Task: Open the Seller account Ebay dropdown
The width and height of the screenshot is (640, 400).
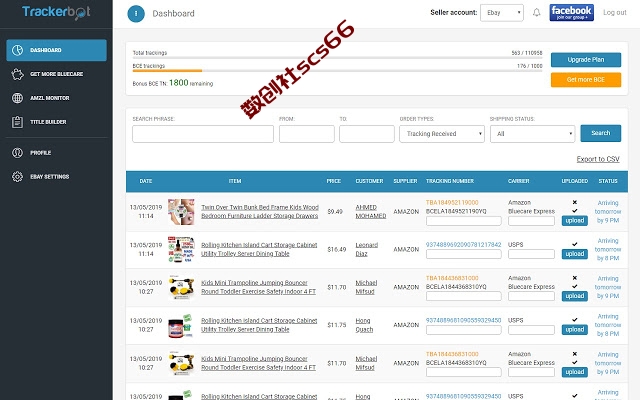Action: coord(502,13)
